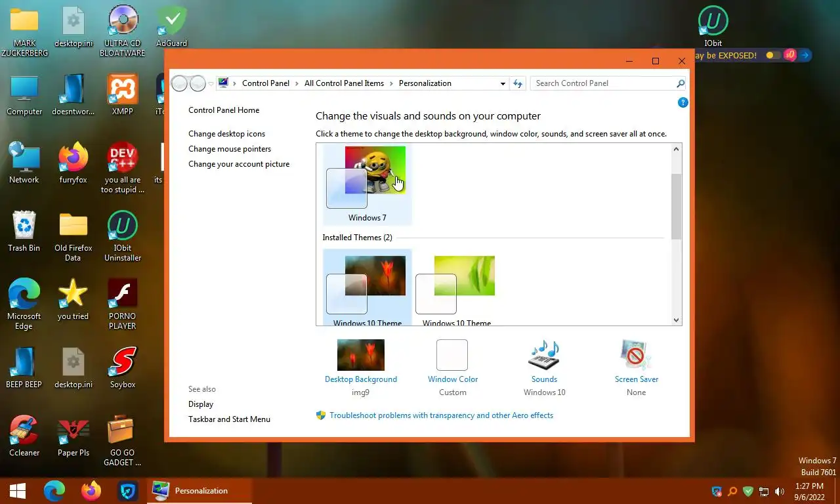Click the theme list scroll up arrow

(x=677, y=149)
